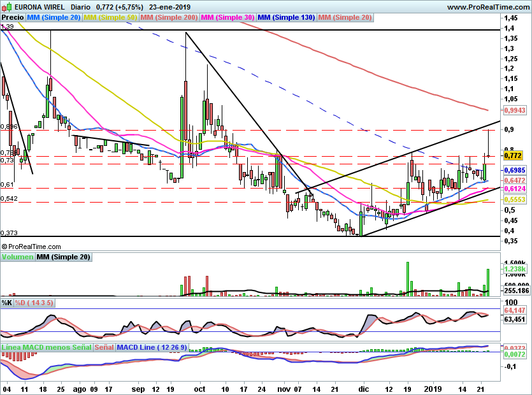Viewport: 532px width, 395px height.
Task: Click the %D ( 14 3 5) label
Action: tap(35, 303)
